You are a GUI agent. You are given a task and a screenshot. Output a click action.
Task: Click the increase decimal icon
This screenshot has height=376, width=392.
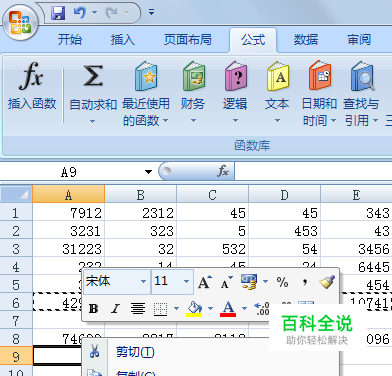pyautogui.click(x=262, y=309)
